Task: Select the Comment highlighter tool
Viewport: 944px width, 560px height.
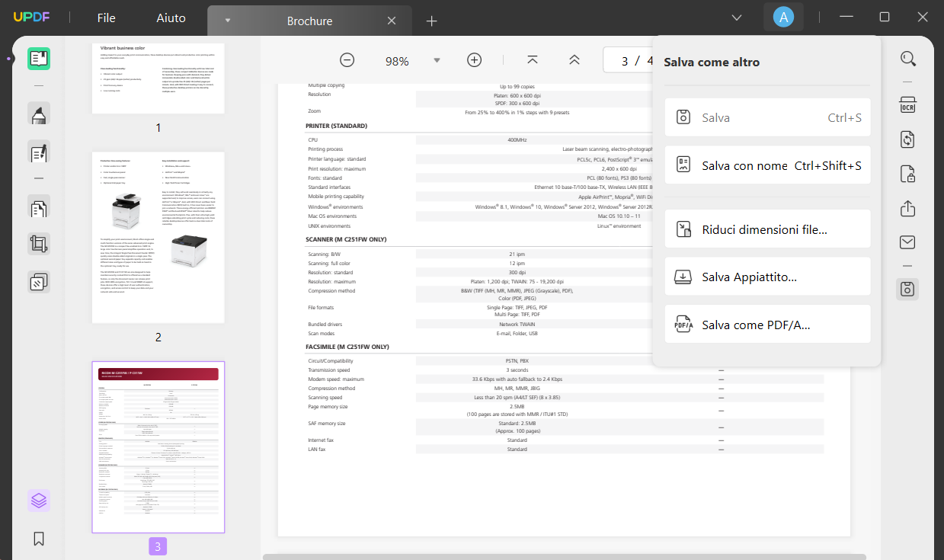Action: [39, 114]
